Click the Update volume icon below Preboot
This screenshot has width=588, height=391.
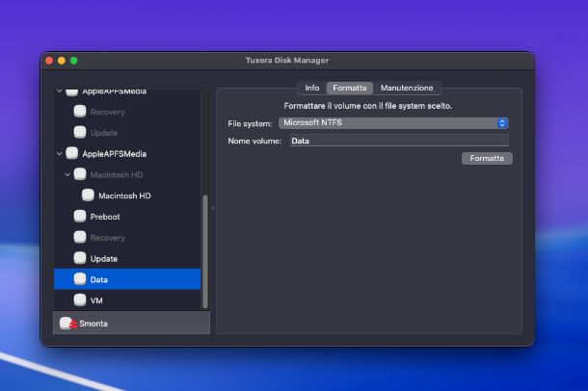point(80,258)
